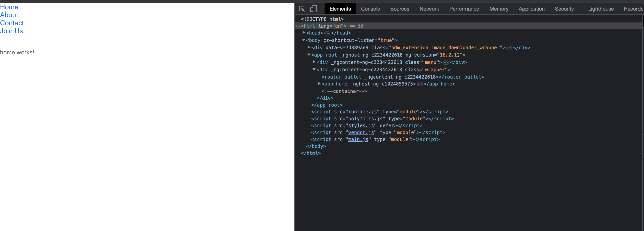This screenshot has height=231, width=644.
Task: Toggle the device toolbar icon
Action: pos(313,9)
